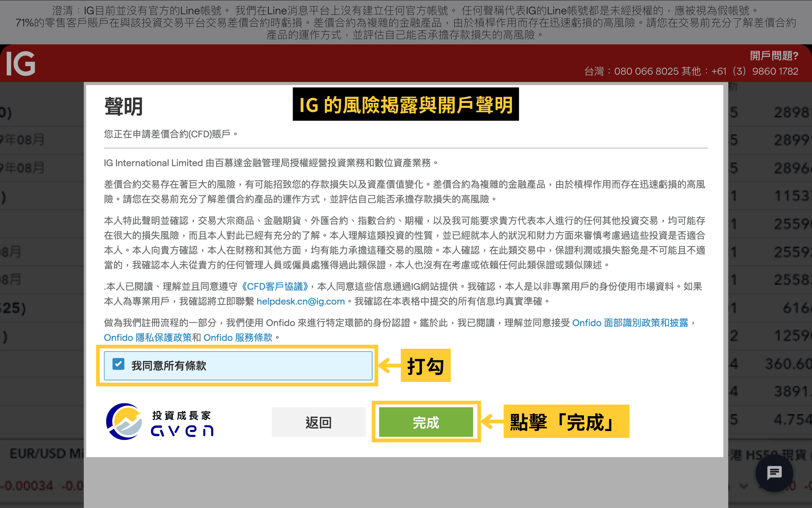812x508 pixels.
Task: Click the 返回 back button
Action: [x=318, y=422]
